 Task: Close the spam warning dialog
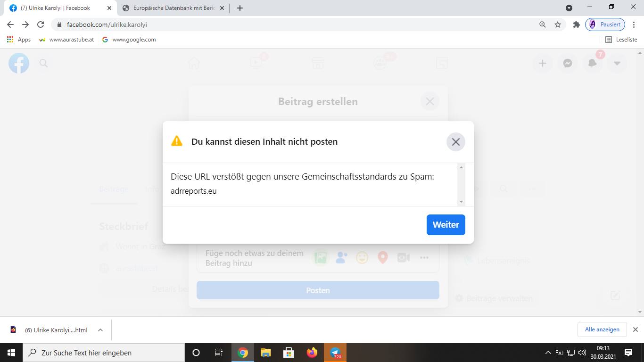pos(455,142)
